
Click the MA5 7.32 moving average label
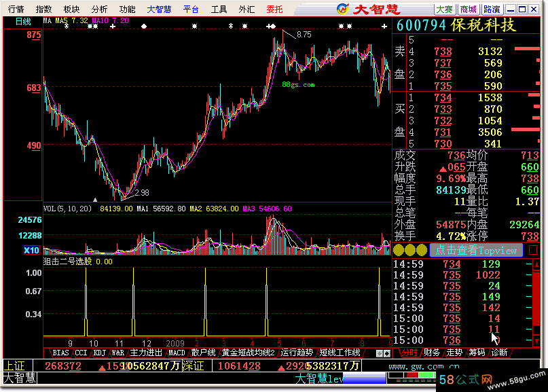tap(72, 21)
